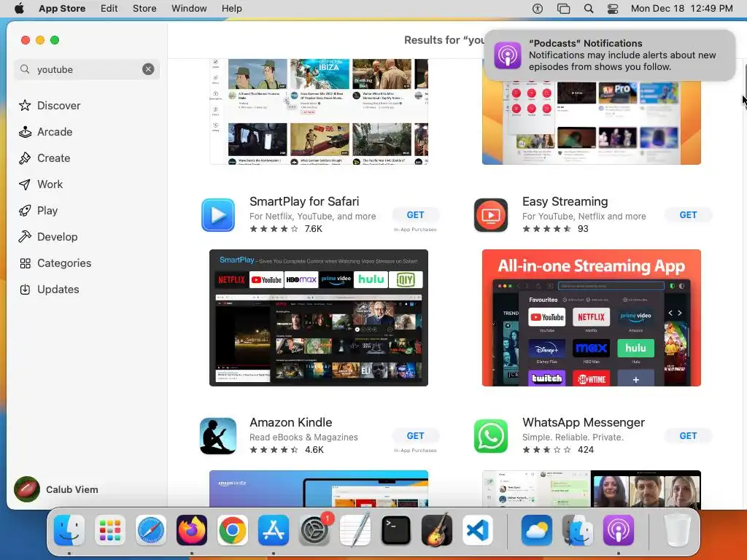Viewport: 747px width, 560px height.
Task: Open Spotlight search in menu bar
Action: pyautogui.click(x=589, y=8)
